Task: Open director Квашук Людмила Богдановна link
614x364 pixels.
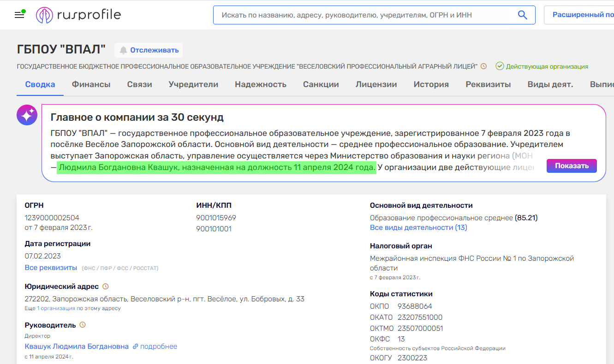Action: pyautogui.click(x=77, y=346)
